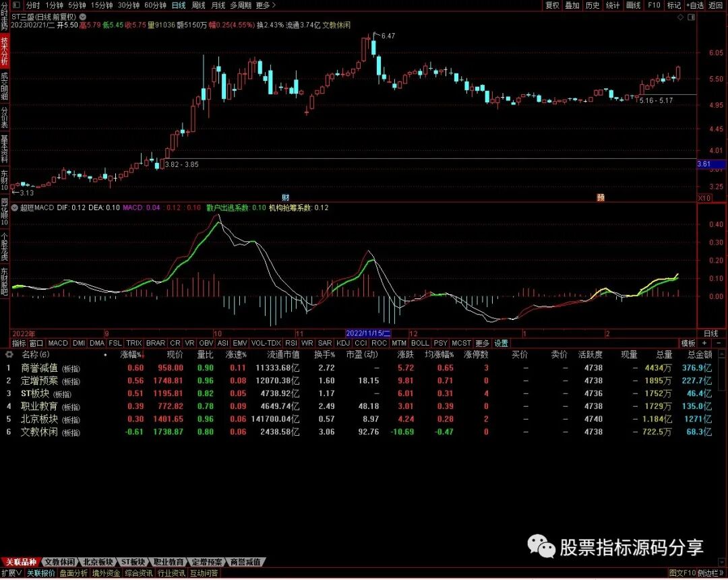Expand the 更多 periods menu at top
Viewport: 728px width, 580px height.
266,5
